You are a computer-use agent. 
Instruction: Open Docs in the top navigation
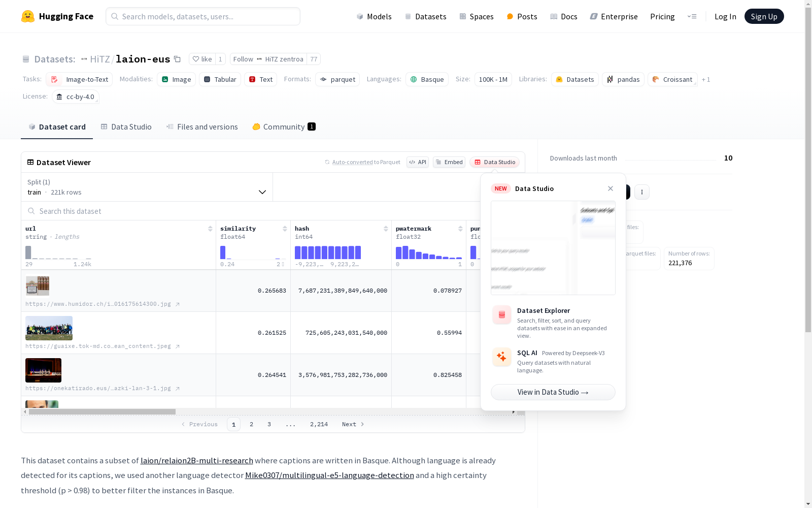tap(564, 16)
